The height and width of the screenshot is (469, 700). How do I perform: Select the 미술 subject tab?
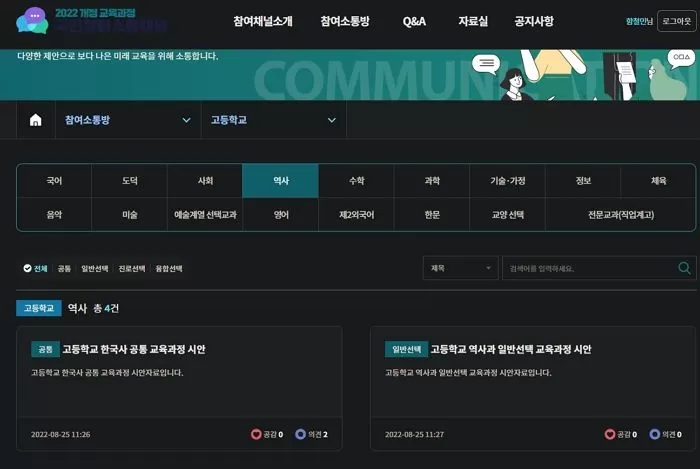click(x=129, y=215)
